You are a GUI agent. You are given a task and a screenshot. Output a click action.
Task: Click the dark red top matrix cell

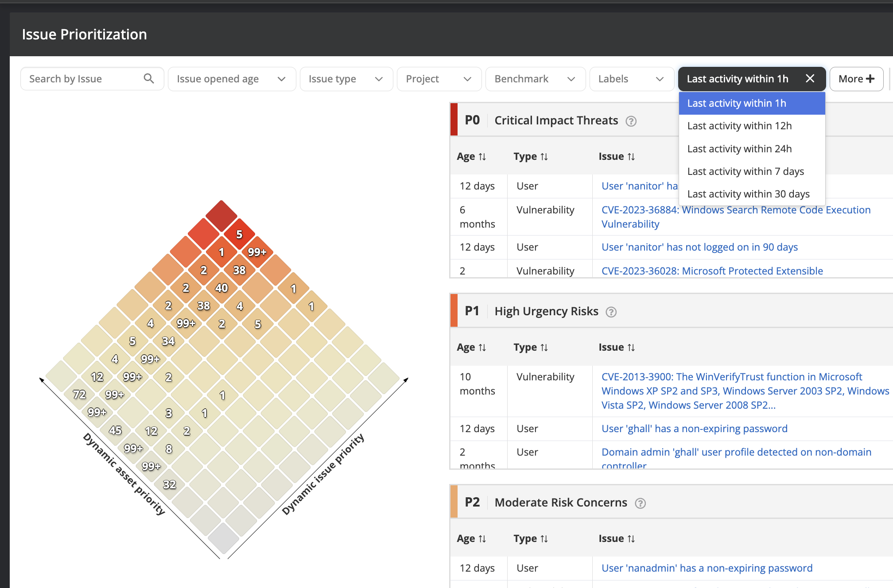(221, 216)
